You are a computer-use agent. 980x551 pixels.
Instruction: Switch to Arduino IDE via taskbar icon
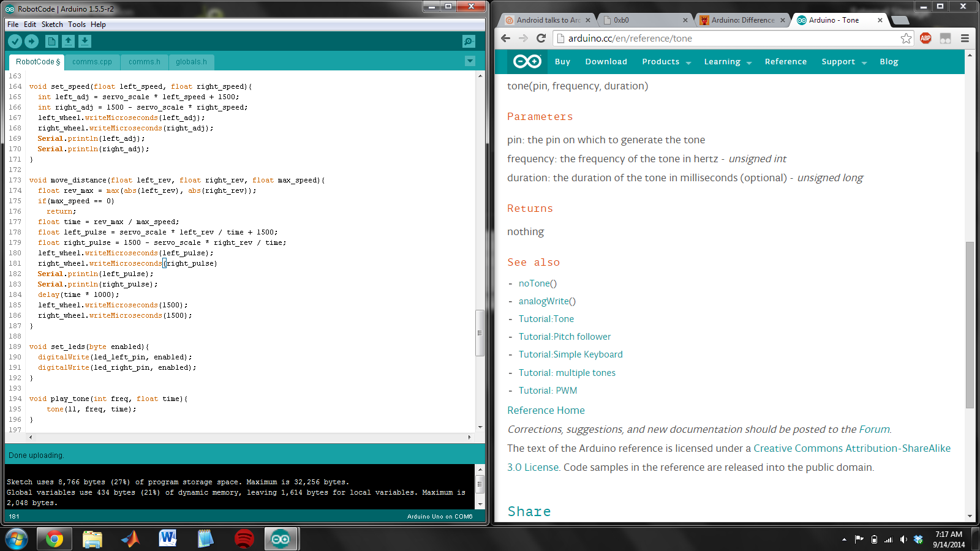281,539
